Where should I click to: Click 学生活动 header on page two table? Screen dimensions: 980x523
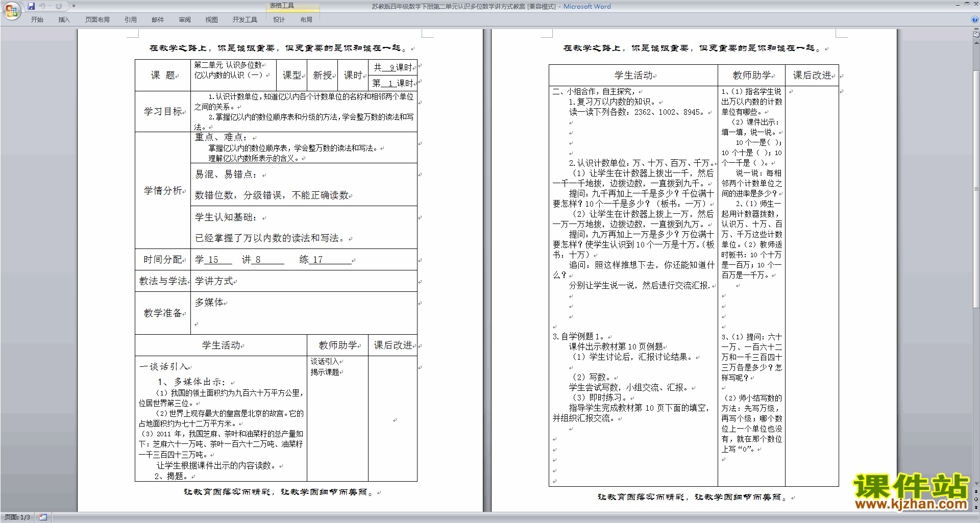click(633, 76)
